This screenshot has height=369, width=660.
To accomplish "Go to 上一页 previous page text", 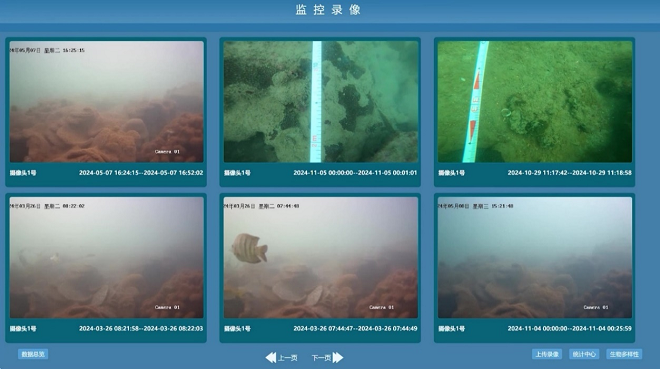I will coord(288,358).
